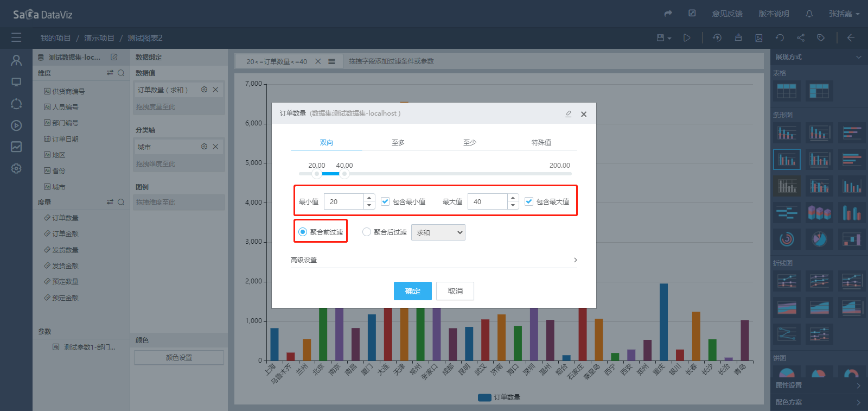Select the radial ring chart type
868x411 pixels.
tap(787, 239)
